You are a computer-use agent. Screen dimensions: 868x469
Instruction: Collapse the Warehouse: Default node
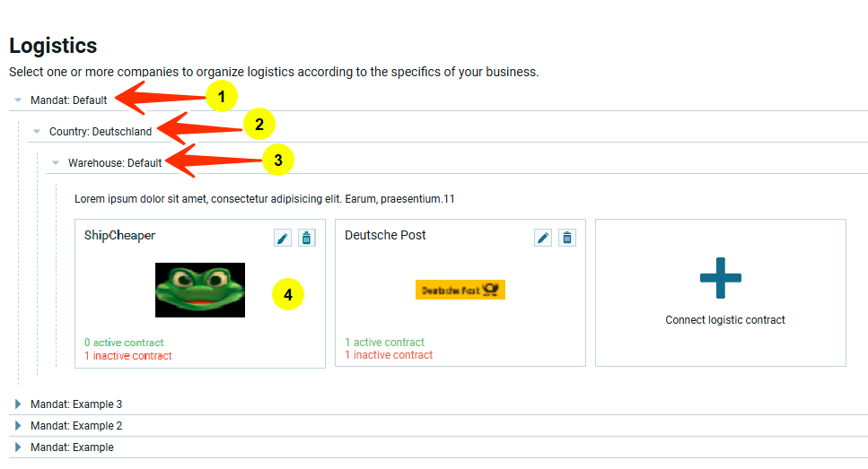click(x=56, y=163)
